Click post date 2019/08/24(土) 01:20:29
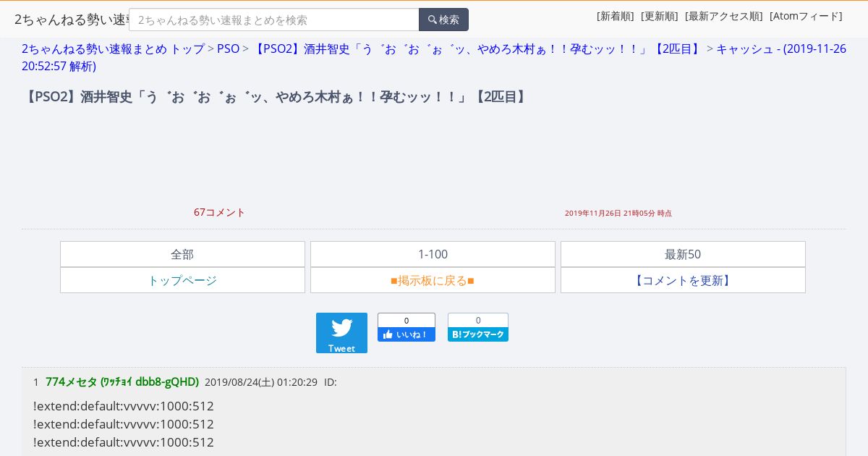The height and width of the screenshot is (456, 868). click(261, 381)
